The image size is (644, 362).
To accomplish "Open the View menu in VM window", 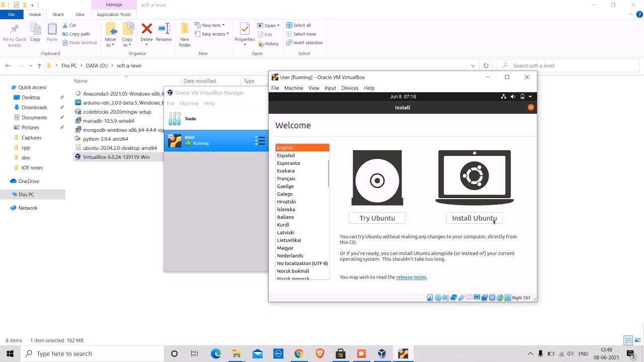I will pyautogui.click(x=314, y=88).
